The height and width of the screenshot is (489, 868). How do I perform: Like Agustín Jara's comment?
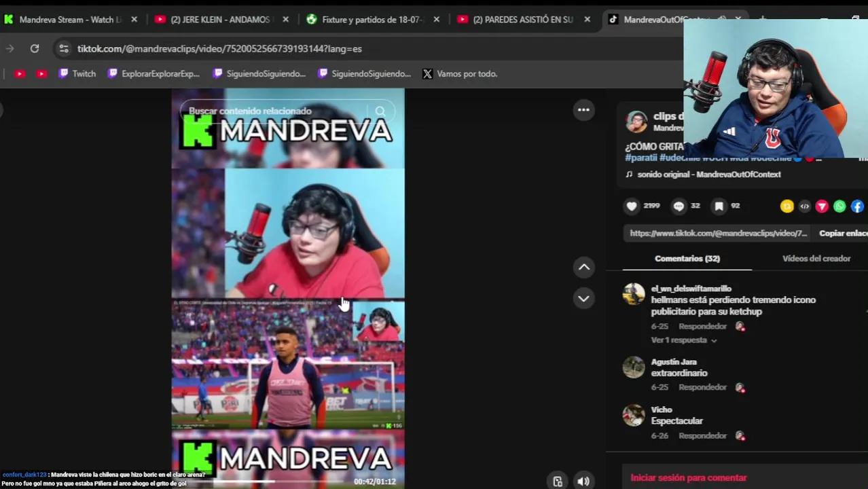740,387
